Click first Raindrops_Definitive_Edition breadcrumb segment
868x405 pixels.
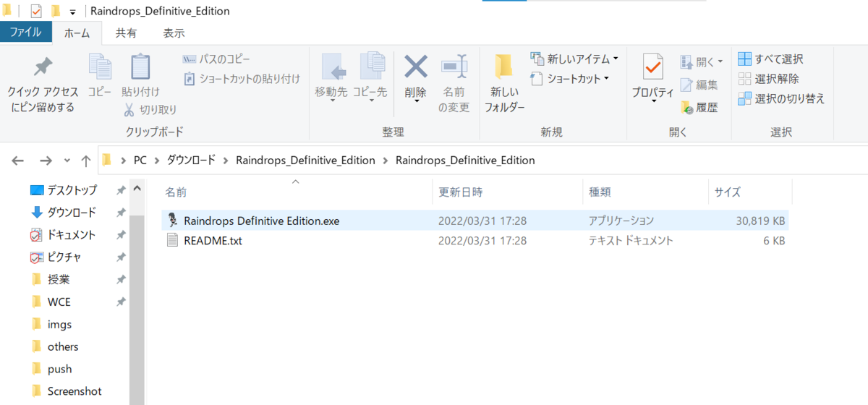(305, 161)
